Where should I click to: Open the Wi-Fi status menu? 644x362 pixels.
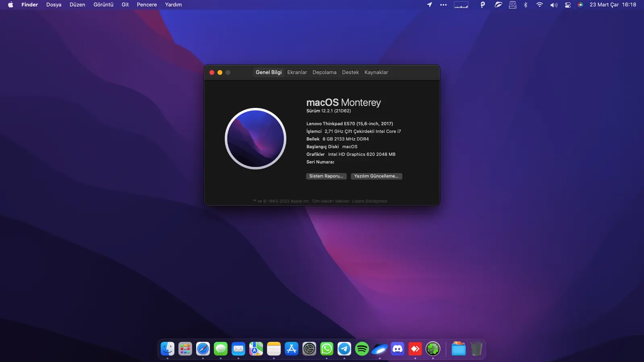540,5
